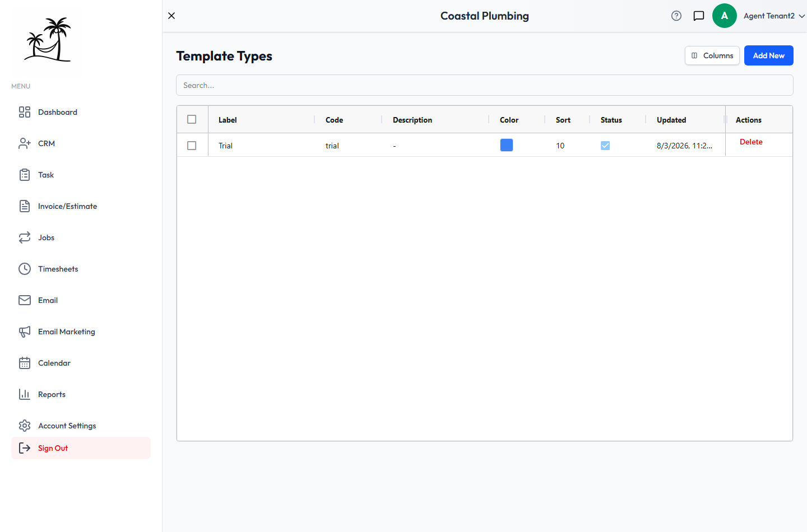
Task: Click the Email envelope icon
Action: click(25, 300)
